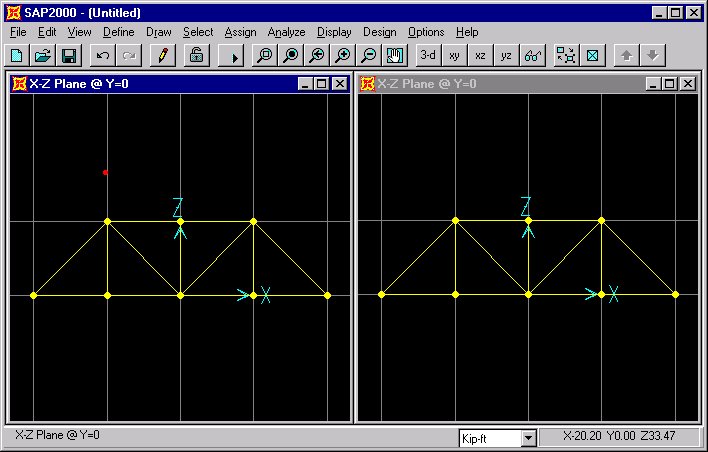Switch to 3-d view

tap(429, 56)
